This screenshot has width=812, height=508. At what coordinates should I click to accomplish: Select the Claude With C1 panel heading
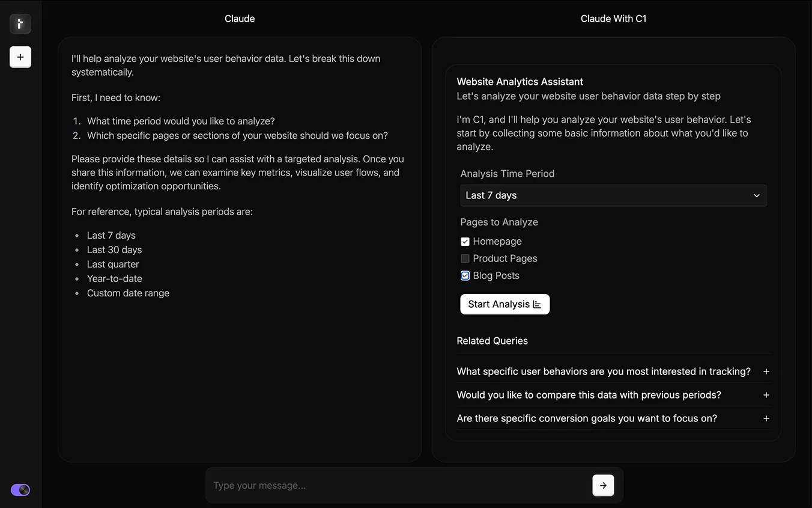coord(613,18)
